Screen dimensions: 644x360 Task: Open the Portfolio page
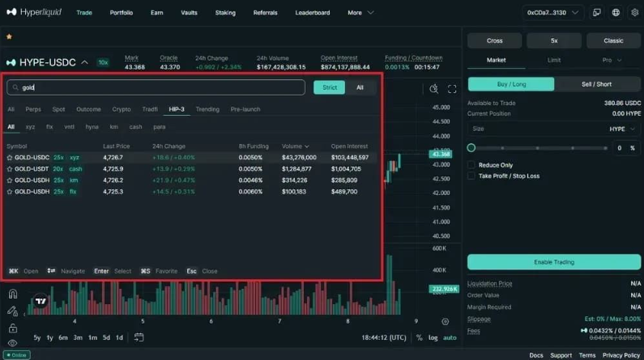(x=122, y=13)
